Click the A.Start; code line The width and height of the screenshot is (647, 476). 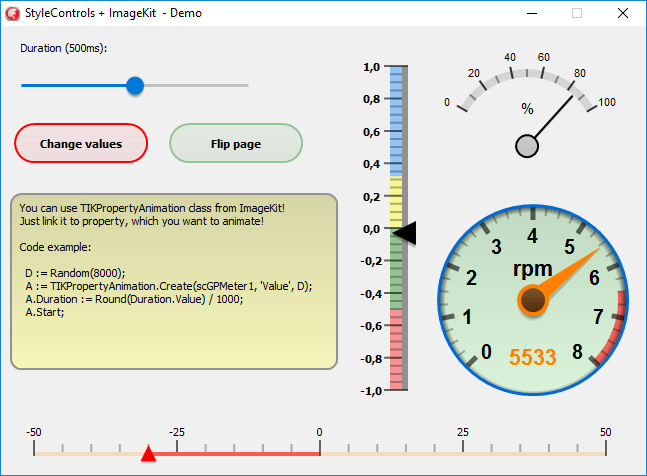[45, 312]
